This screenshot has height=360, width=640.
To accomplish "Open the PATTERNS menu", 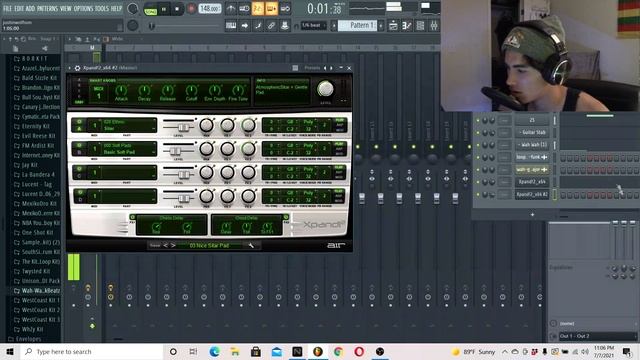I will point(47,8).
